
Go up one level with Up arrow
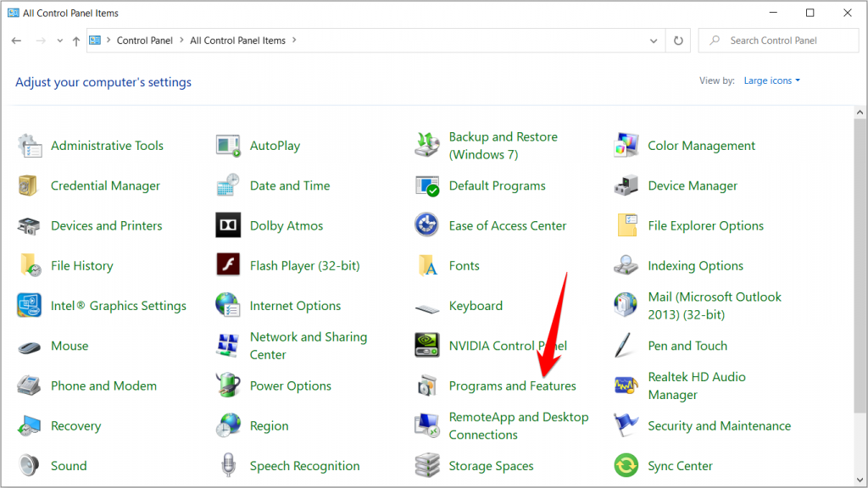coord(76,41)
